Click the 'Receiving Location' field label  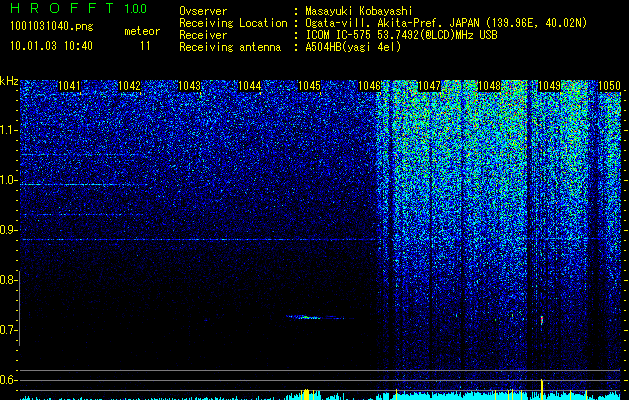pos(233,23)
